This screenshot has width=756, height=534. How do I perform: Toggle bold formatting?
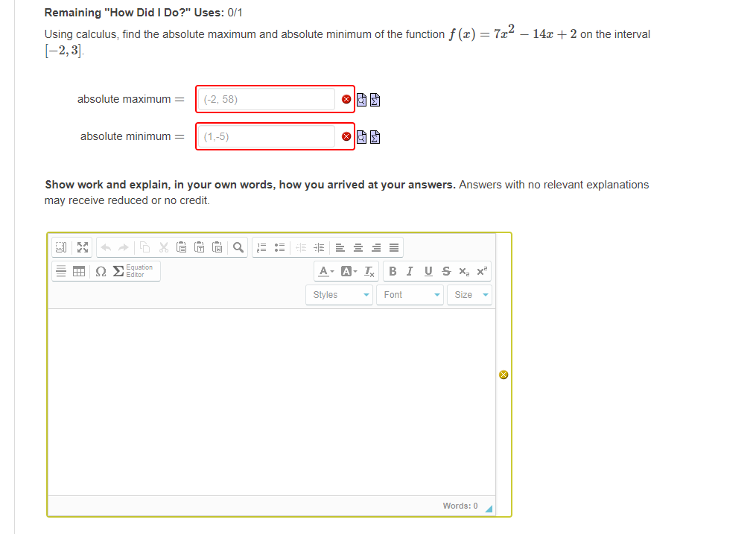pos(393,271)
